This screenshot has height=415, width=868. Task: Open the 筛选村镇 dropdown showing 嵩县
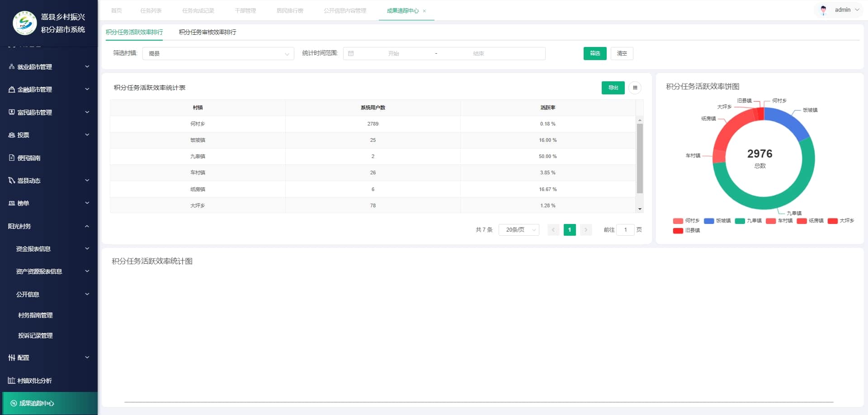point(218,53)
